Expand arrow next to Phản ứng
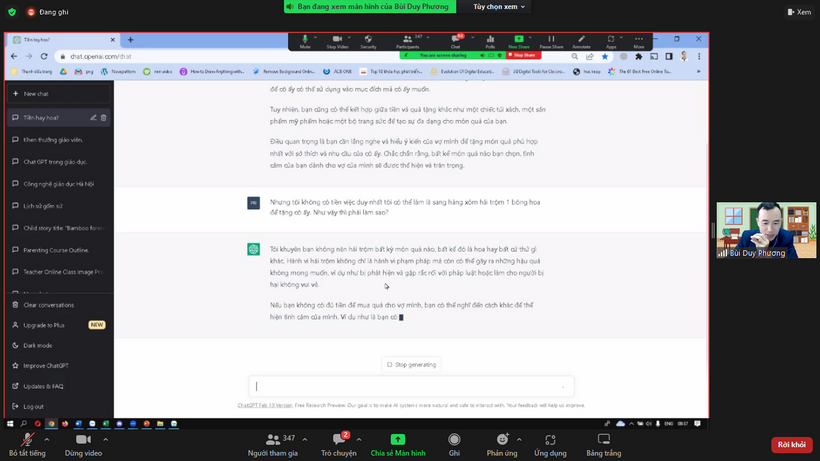This screenshot has width=820, height=461. point(519,440)
